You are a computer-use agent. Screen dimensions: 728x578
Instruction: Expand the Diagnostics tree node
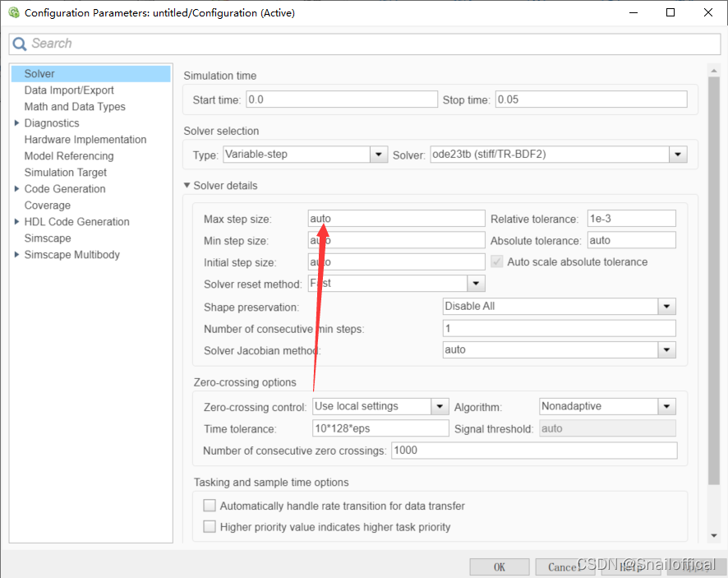[x=16, y=123]
